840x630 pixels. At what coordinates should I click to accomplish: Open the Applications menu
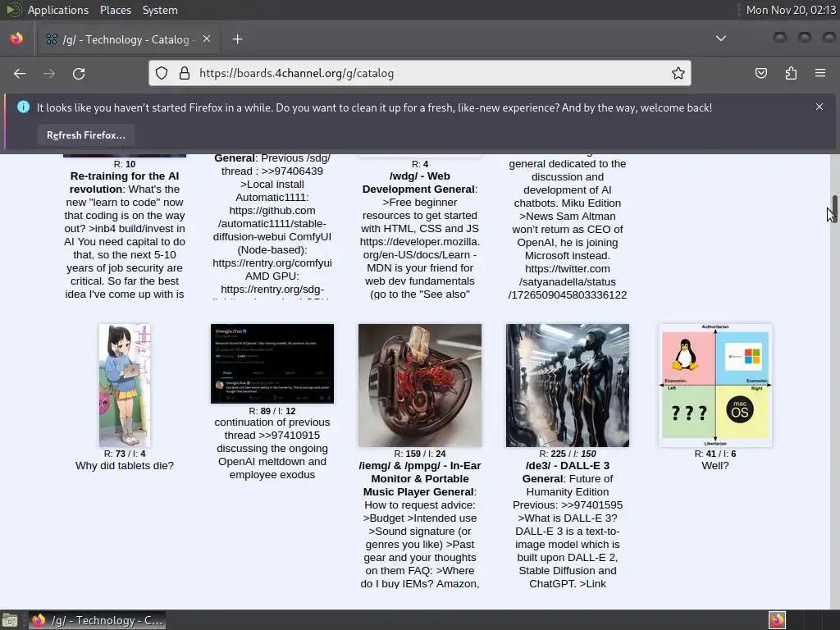click(58, 10)
